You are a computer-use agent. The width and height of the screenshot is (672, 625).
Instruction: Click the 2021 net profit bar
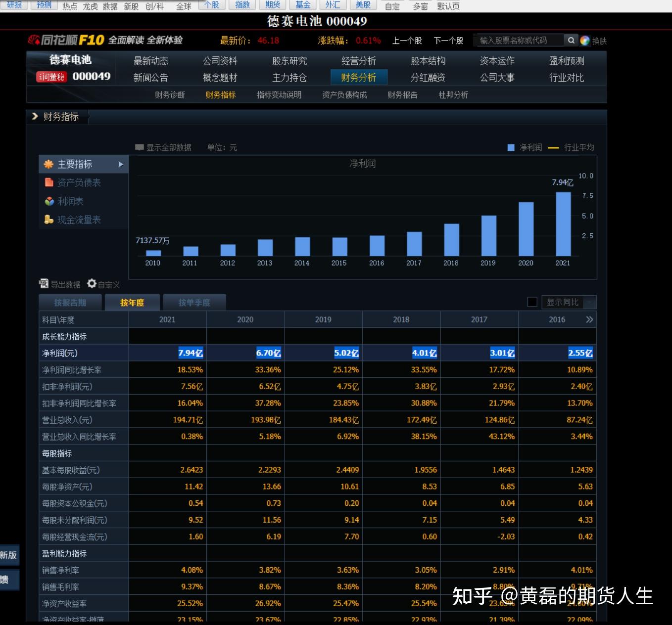563,224
